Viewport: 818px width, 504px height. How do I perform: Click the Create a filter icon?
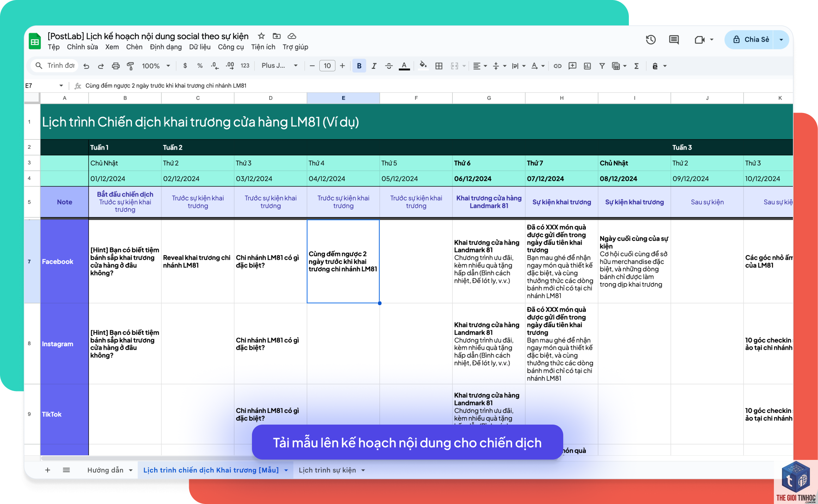tap(602, 66)
